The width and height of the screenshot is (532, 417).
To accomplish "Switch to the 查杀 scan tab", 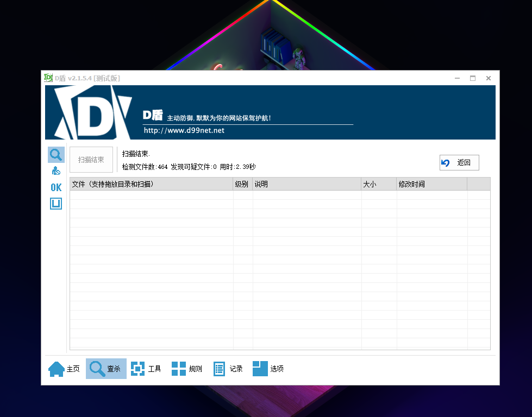I will coord(105,368).
